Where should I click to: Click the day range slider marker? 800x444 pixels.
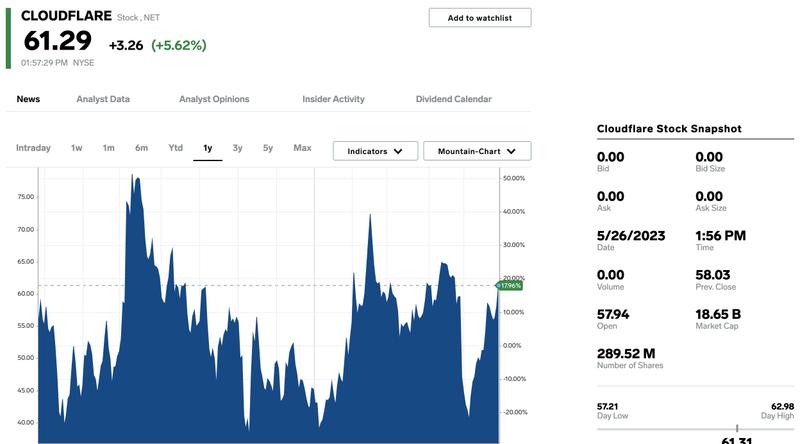[x=737, y=428]
